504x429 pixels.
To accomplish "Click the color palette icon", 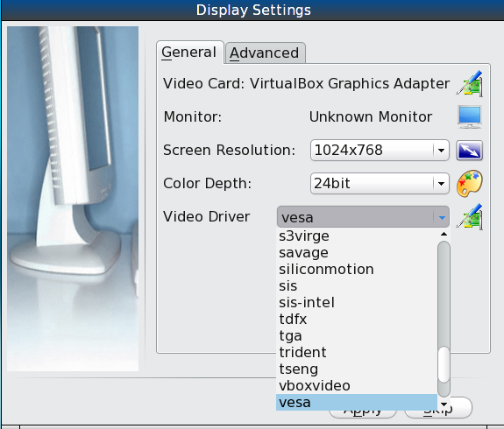I will coord(470,183).
